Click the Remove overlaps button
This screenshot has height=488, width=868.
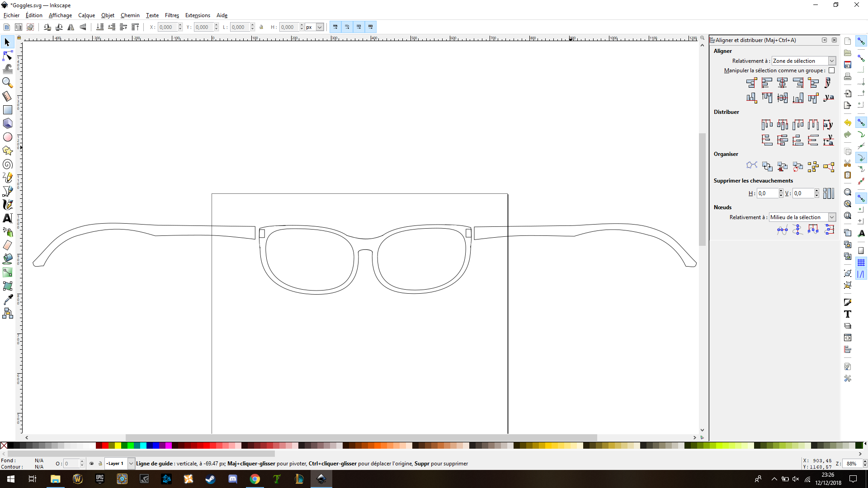pyautogui.click(x=828, y=193)
